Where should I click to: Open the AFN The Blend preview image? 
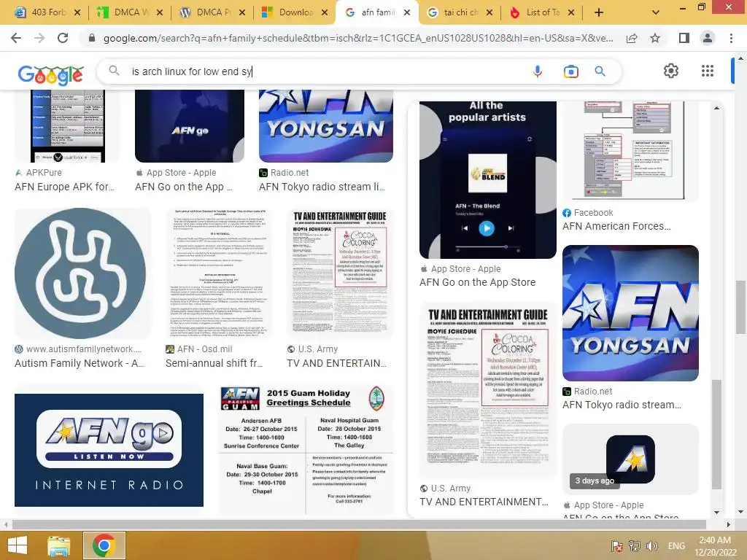coord(488,179)
